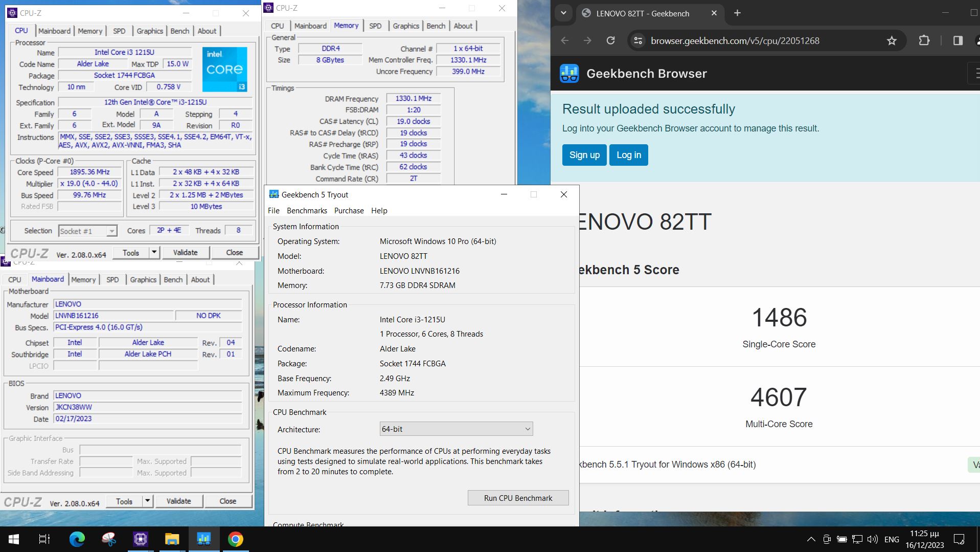Expand Socket #1 selection dropdown

click(x=111, y=231)
